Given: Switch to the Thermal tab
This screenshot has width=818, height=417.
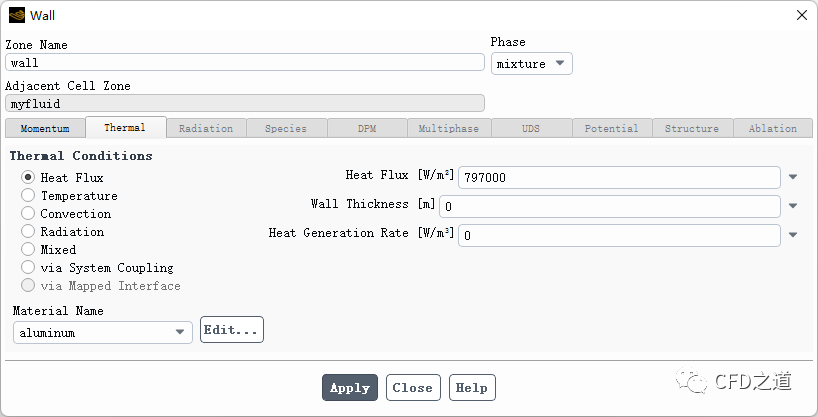Looking at the screenshot, I should pyautogui.click(x=125, y=127).
